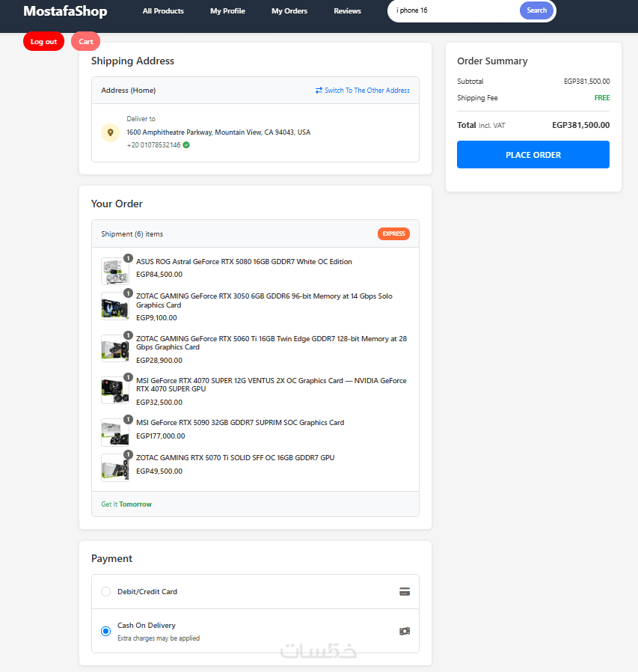Screen dimensions: 638x672
Task: Click the MSI GeForce RTX 4070 SUPER title
Action: pos(272,385)
